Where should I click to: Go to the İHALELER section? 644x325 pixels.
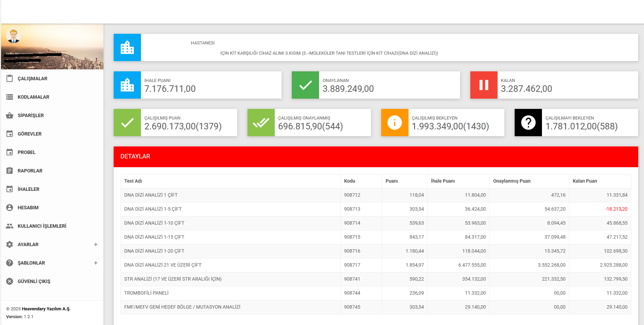click(x=28, y=189)
